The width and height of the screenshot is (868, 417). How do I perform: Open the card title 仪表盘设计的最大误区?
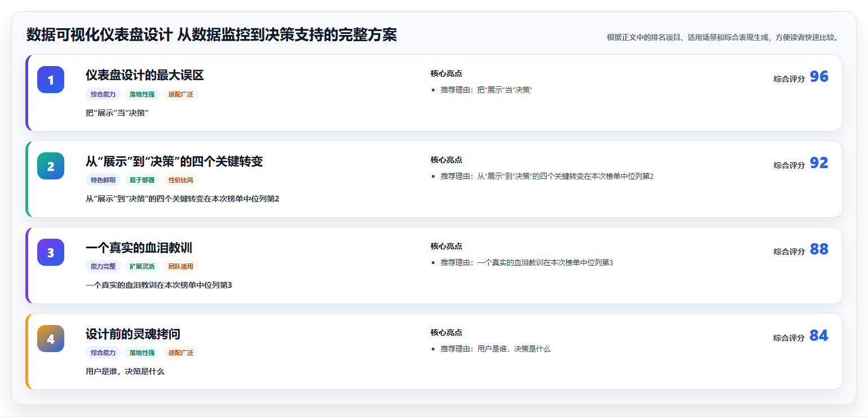(145, 75)
